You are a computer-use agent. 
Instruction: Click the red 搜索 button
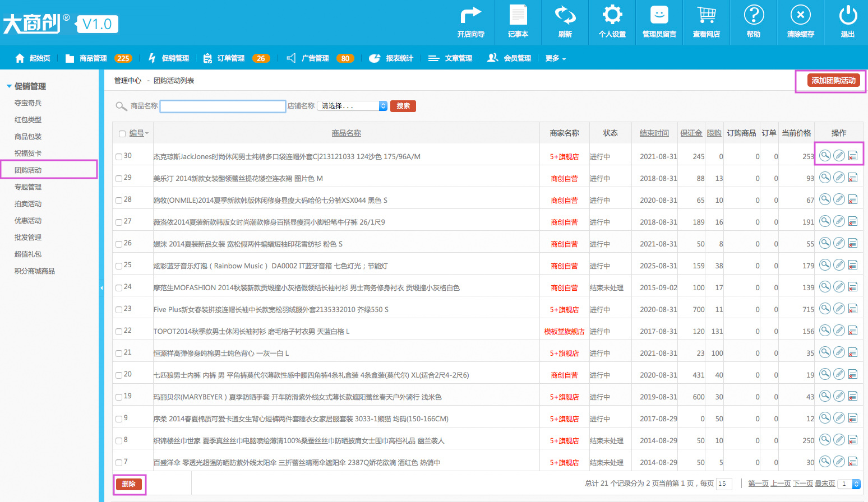[403, 106]
